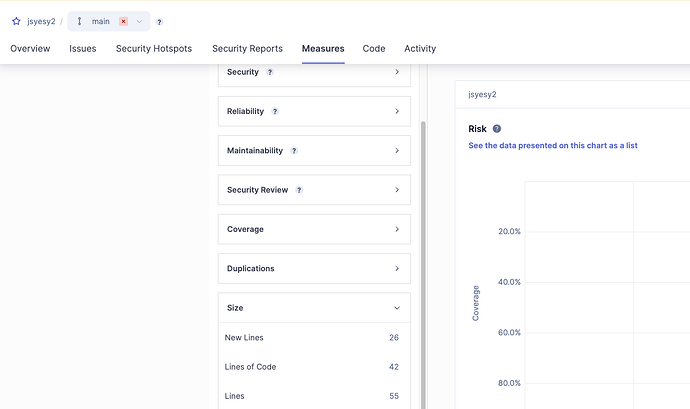Click the 40.0% axis label

(x=509, y=282)
